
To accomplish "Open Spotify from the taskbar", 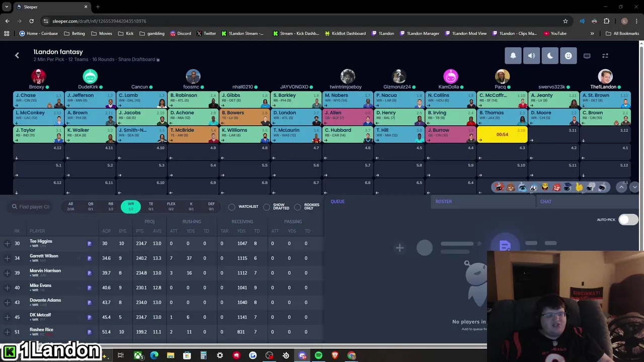I will pos(318,355).
